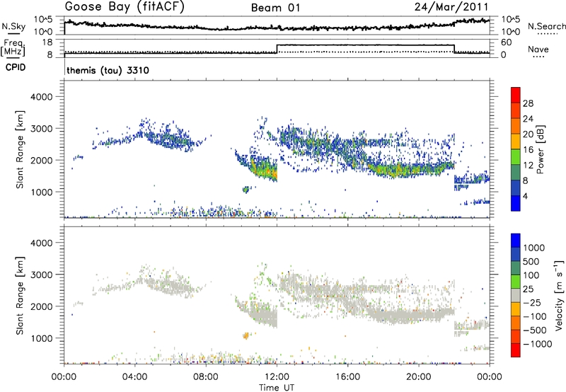Click the 04:00 time tick label
The image size is (566, 392).
pos(135,377)
